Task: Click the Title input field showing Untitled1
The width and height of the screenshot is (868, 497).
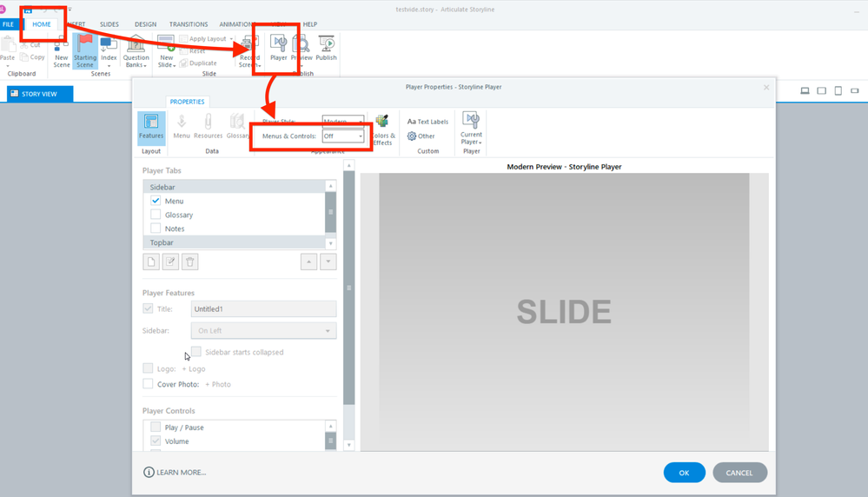Action: click(263, 308)
